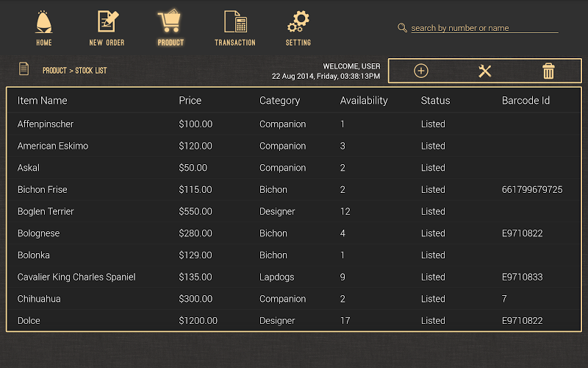The image size is (588, 368).
Task: Select the Affenpinscher row
Action: (46, 124)
